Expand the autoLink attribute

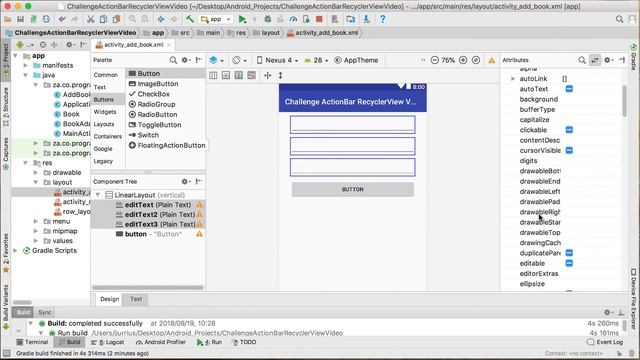[513, 78]
